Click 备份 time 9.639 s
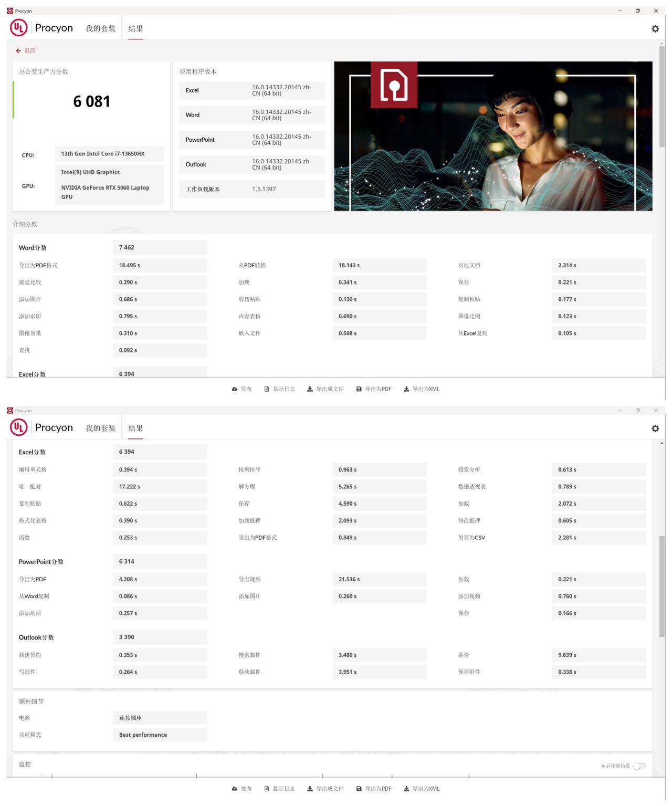 [598, 655]
